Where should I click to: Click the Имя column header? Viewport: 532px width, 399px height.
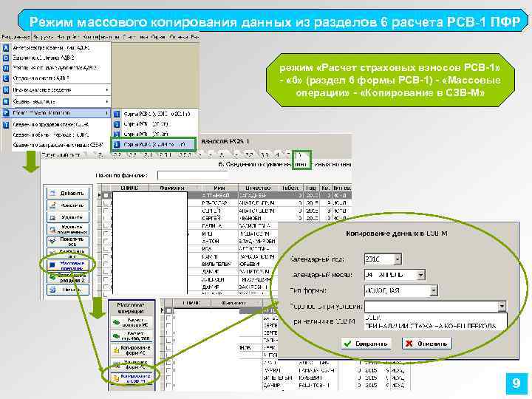(219, 188)
